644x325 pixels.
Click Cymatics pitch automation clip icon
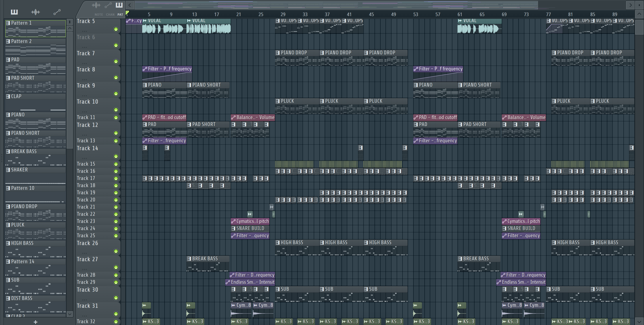[233, 221]
